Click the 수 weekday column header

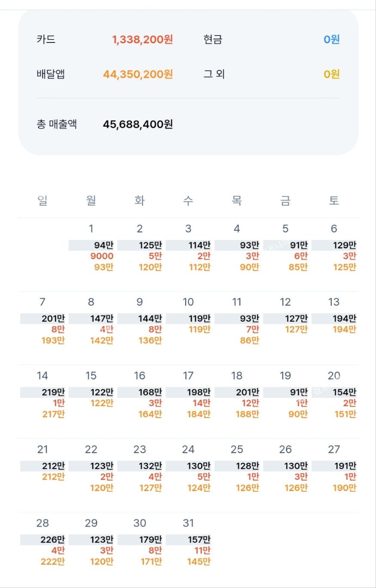[x=188, y=200]
